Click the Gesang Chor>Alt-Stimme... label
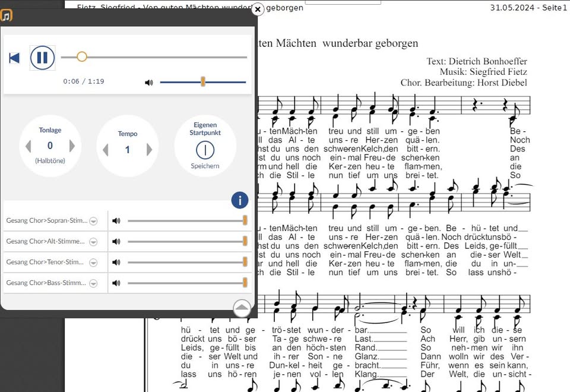The width and height of the screenshot is (570, 392). click(x=46, y=241)
